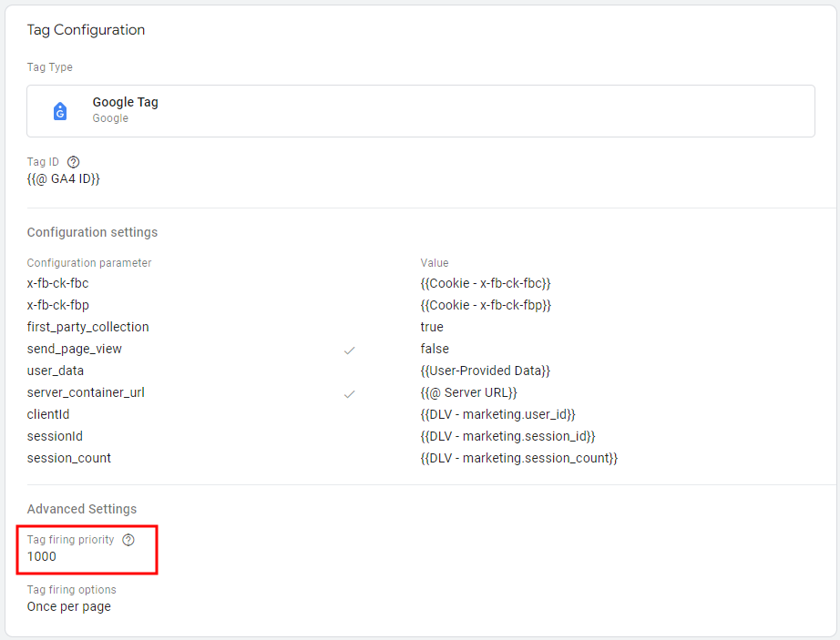Screen dimensions: 840x640
Task: Click the Configuration parameter column header
Action: 89,263
